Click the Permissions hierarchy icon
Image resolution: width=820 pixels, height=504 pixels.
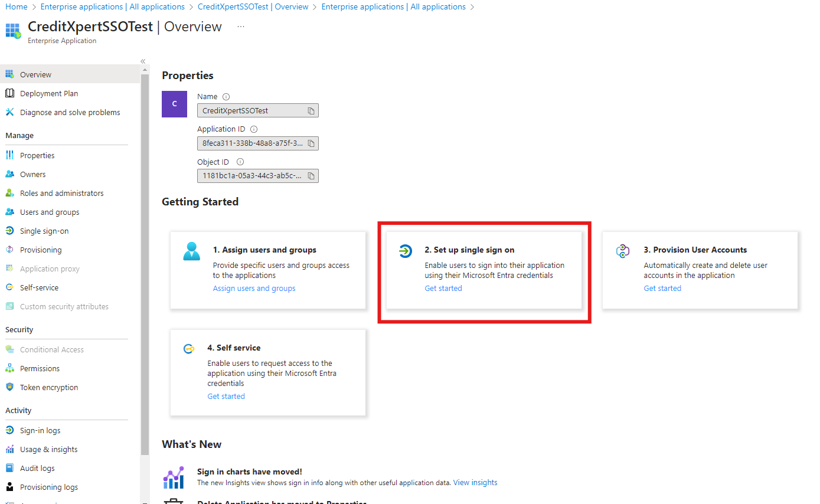pos(9,368)
